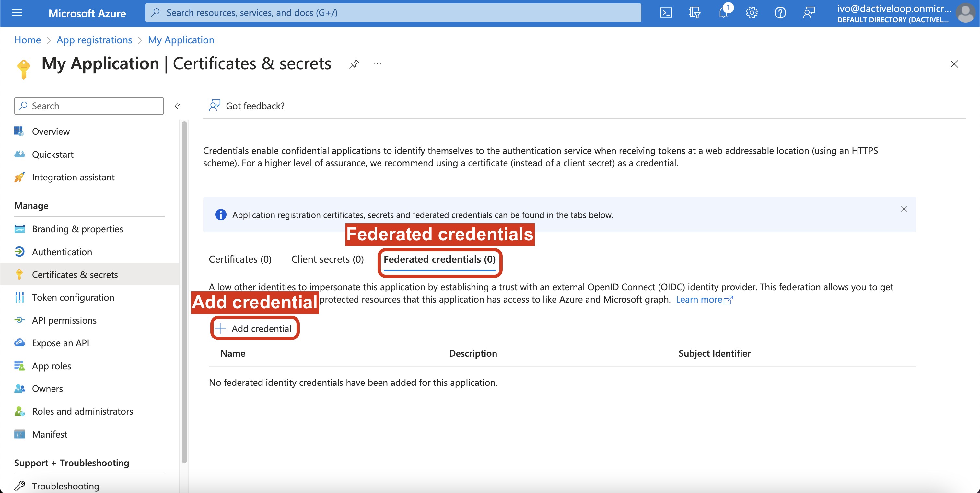Collapse the left sidebar with double chevron

click(x=177, y=106)
